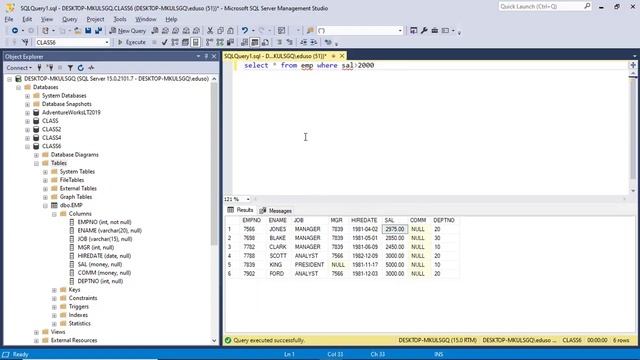Screen dimensions: 640x360
Task: Open the CLASS6 database dropdown
Action: [107, 42]
